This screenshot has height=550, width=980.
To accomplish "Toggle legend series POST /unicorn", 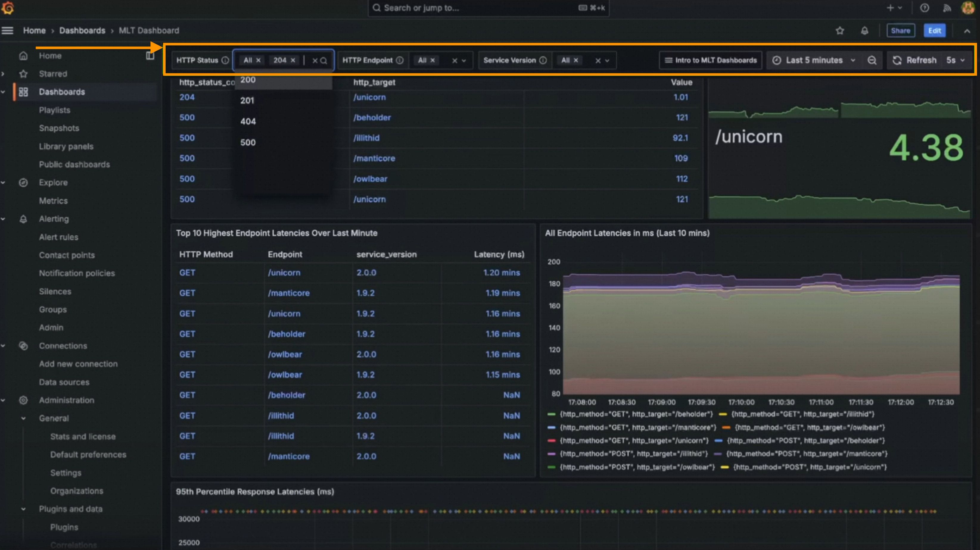I will pyautogui.click(x=809, y=467).
